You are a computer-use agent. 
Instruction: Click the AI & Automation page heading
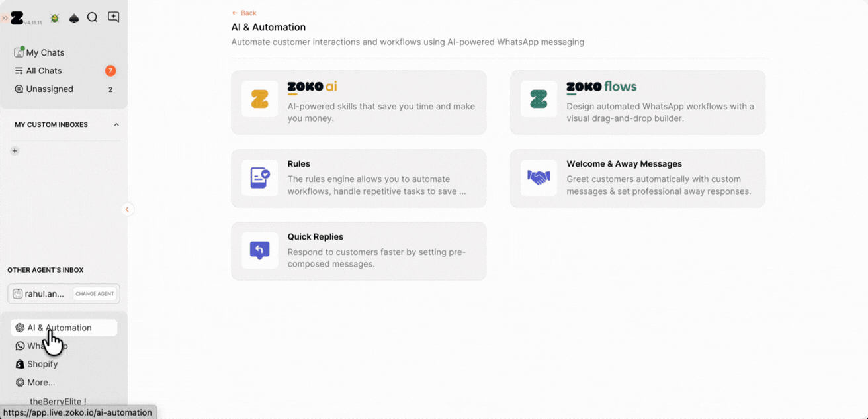pos(269,27)
